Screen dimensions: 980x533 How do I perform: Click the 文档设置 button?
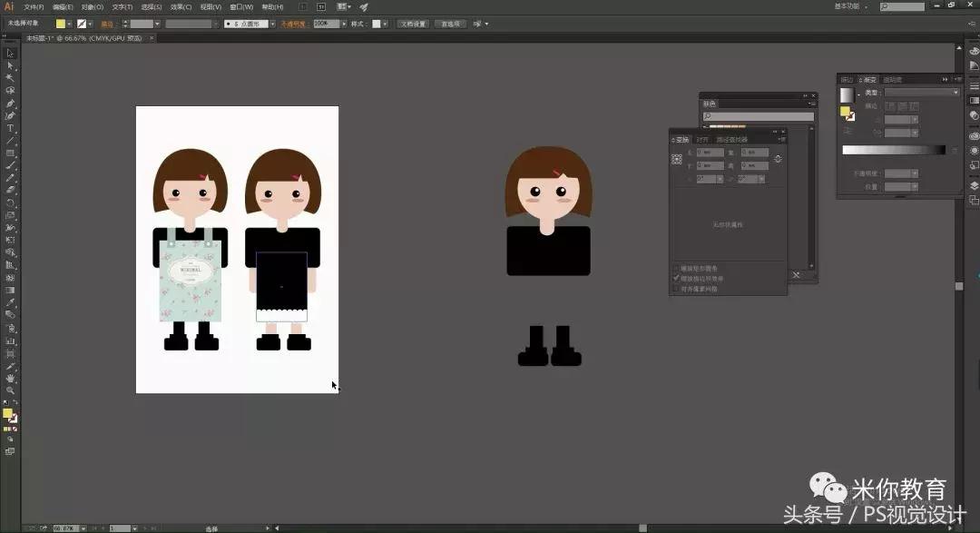(x=412, y=24)
